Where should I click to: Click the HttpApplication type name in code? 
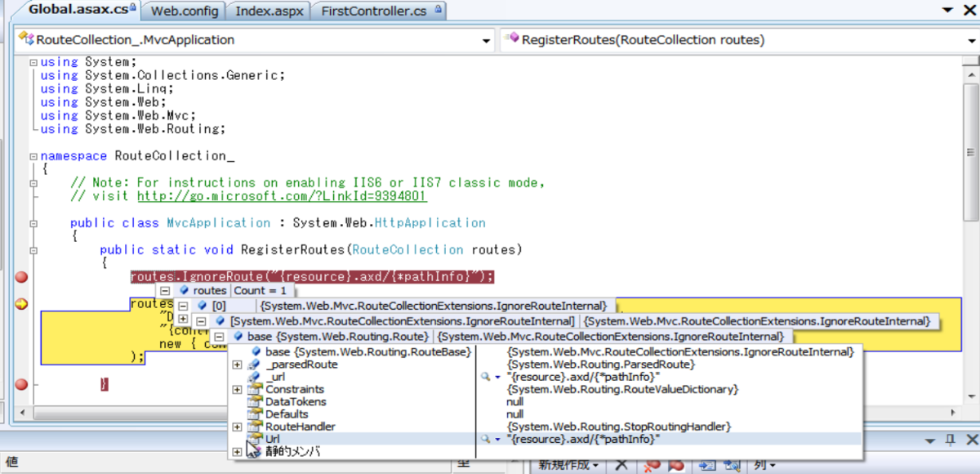tap(430, 223)
